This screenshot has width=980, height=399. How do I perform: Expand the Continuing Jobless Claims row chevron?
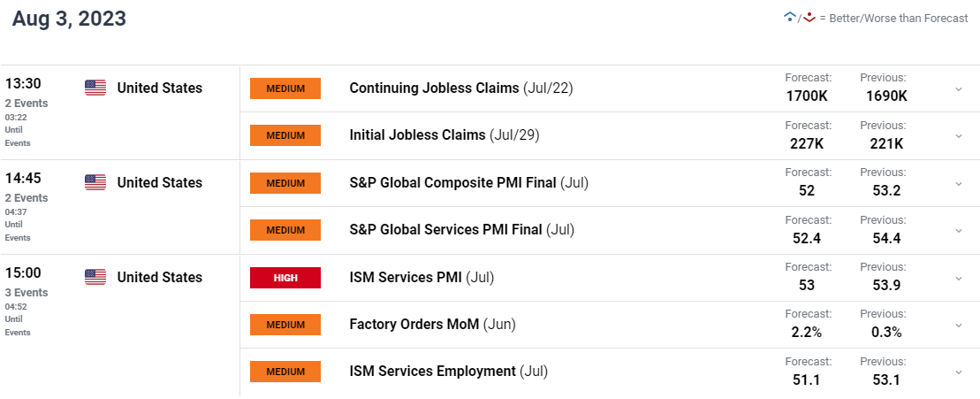pyautogui.click(x=959, y=89)
